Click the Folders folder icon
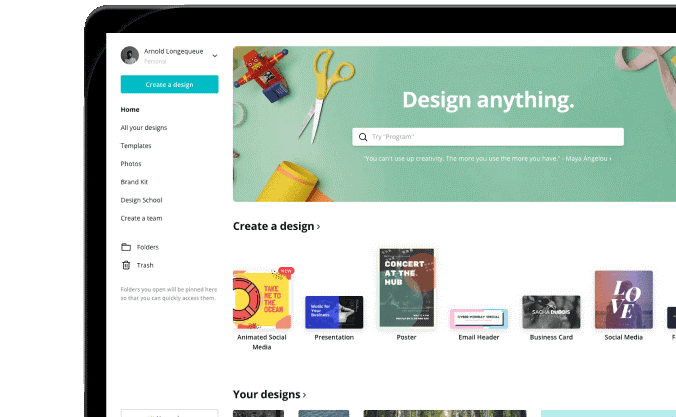 (126, 247)
